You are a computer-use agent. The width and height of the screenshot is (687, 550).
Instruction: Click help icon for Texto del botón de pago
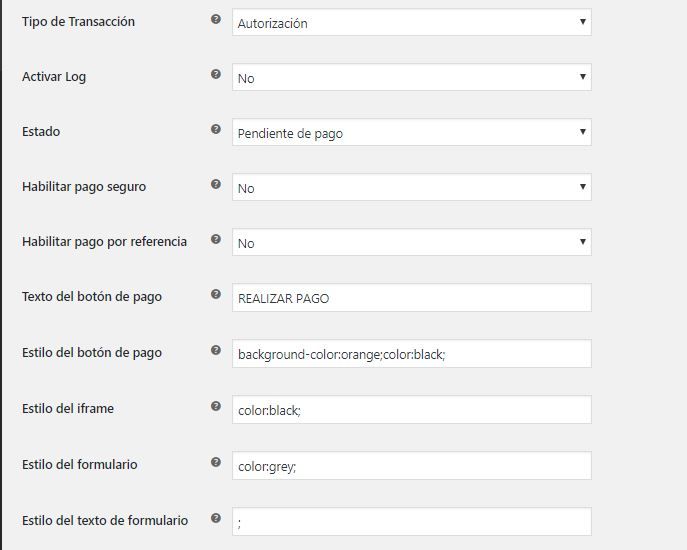point(216,294)
